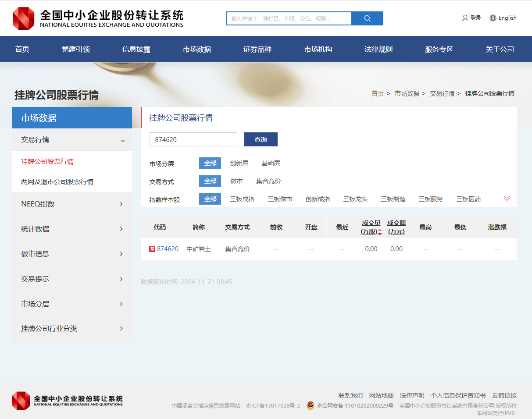Open 服务专区 navigation menu
Viewport: 532px width, 419px height.
439,49
